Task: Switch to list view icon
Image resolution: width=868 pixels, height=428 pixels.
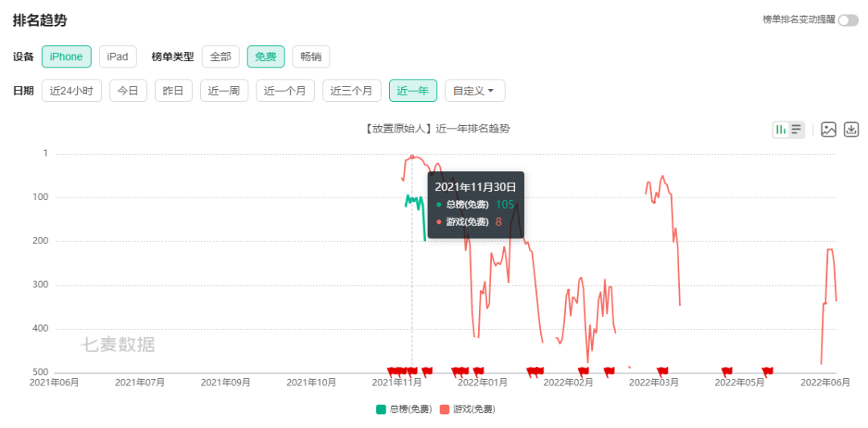Action: 796,129
